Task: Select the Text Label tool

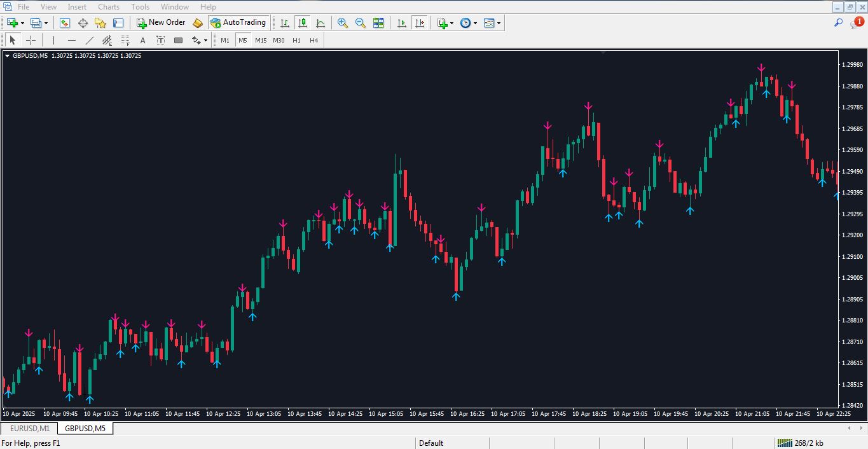Action: pyautogui.click(x=161, y=41)
